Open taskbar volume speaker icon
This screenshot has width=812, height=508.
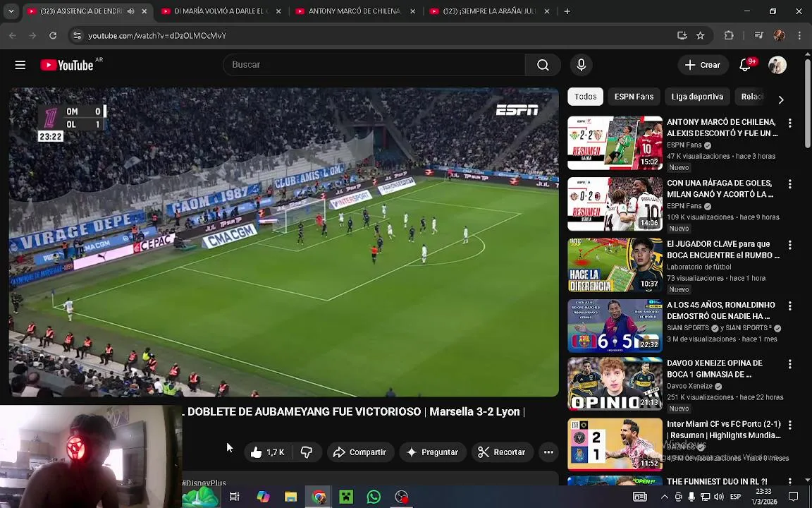pyautogui.click(x=719, y=497)
